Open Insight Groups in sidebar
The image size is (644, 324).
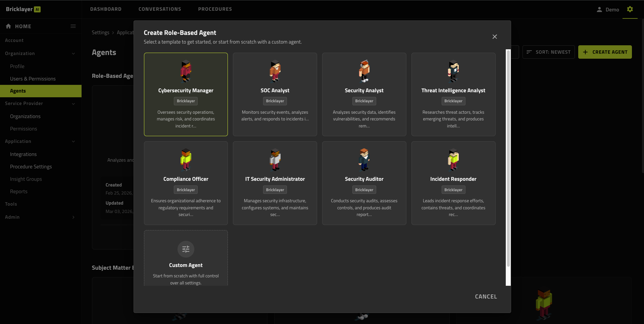26,179
